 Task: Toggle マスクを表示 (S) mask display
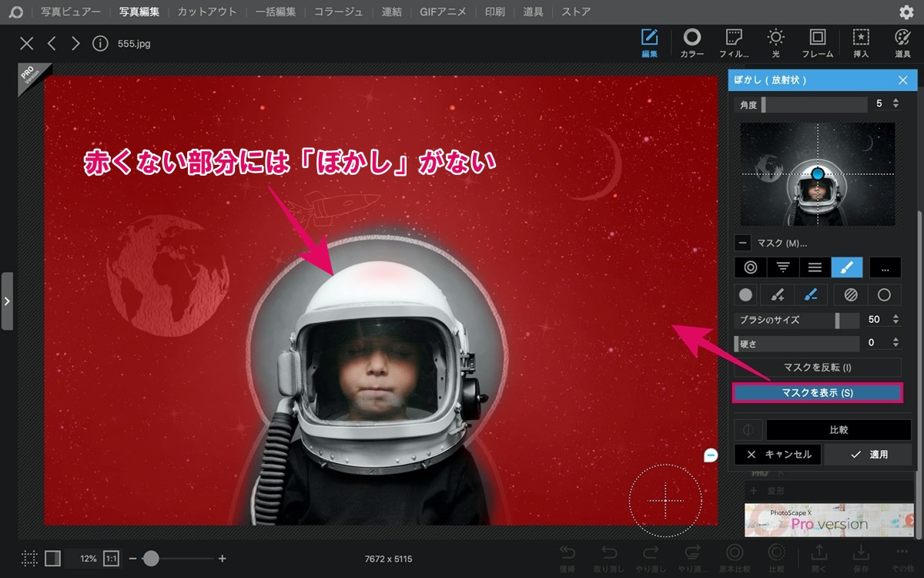tap(817, 393)
